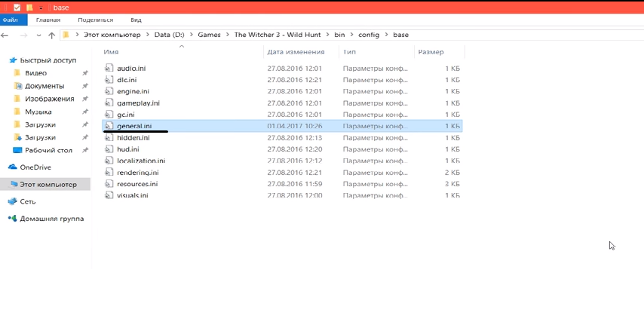Go back with the left arrow button
This screenshot has height=334, width=644.
[x=8, y=35]
